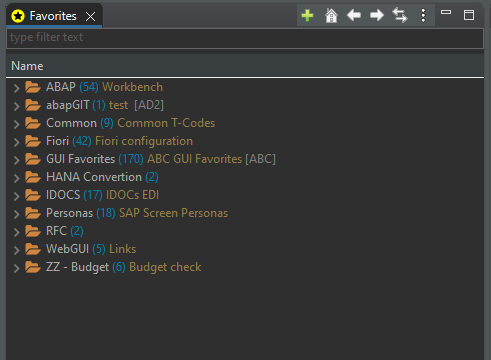491x360 pixels.
Task: Click the ABAP folder icon
Action: [33, 87]
